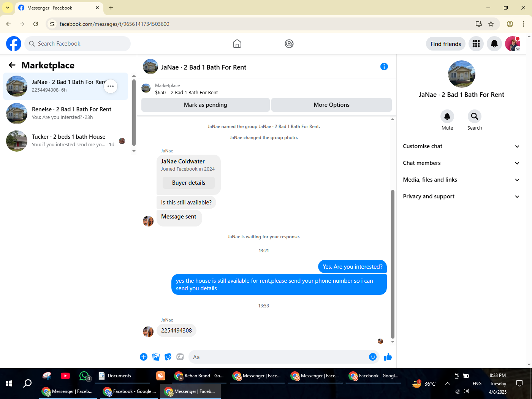Go back from Marketplace using the arrow
This screenshot has width=532, height=399.
(12, 65)
